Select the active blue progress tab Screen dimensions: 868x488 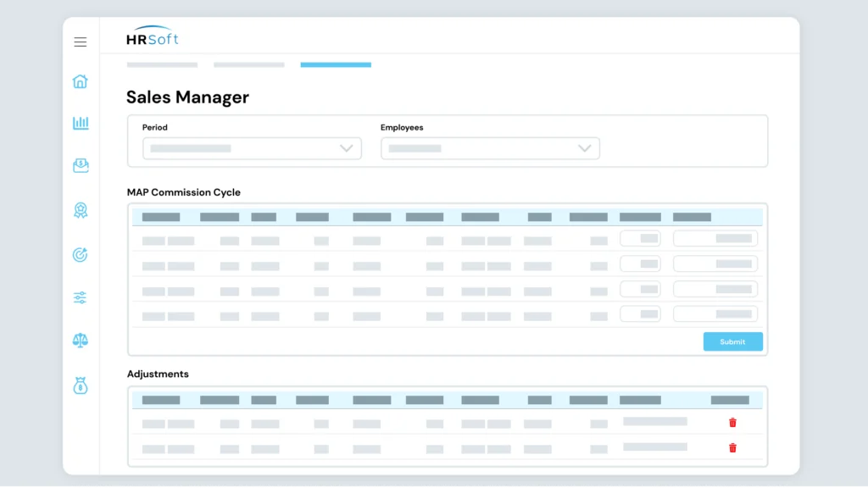point(336,64)
